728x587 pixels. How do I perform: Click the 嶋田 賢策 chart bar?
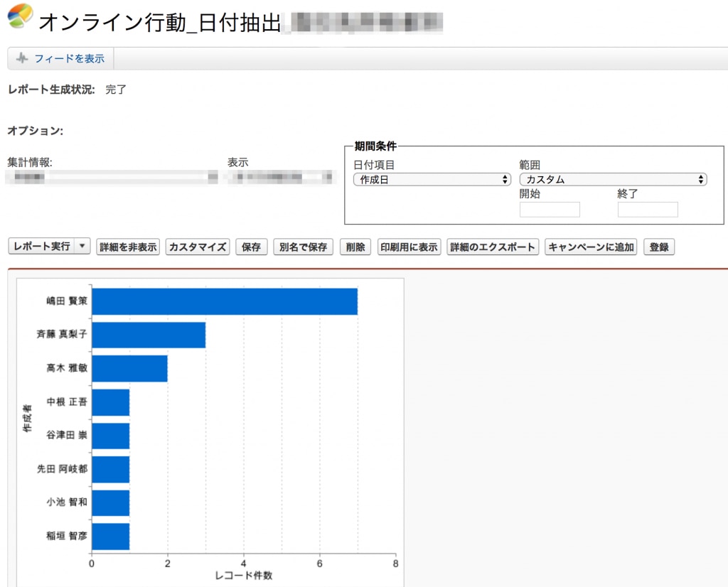225,301
